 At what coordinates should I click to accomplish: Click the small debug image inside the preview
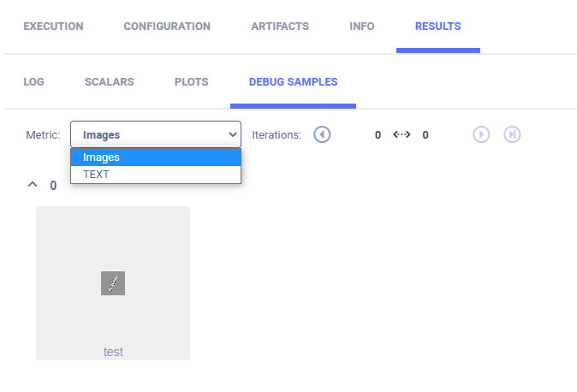[113, 283]
